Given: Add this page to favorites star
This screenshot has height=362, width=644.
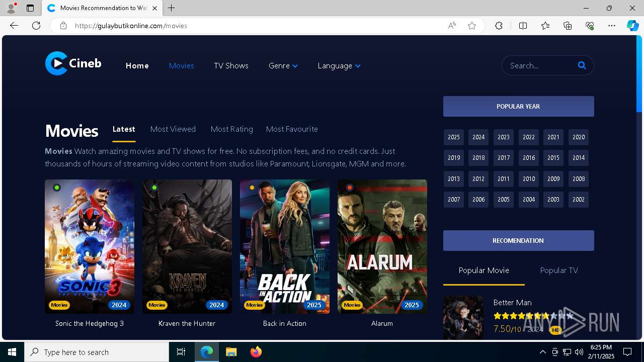Looking at the screenshot, I should coord(472,26).
